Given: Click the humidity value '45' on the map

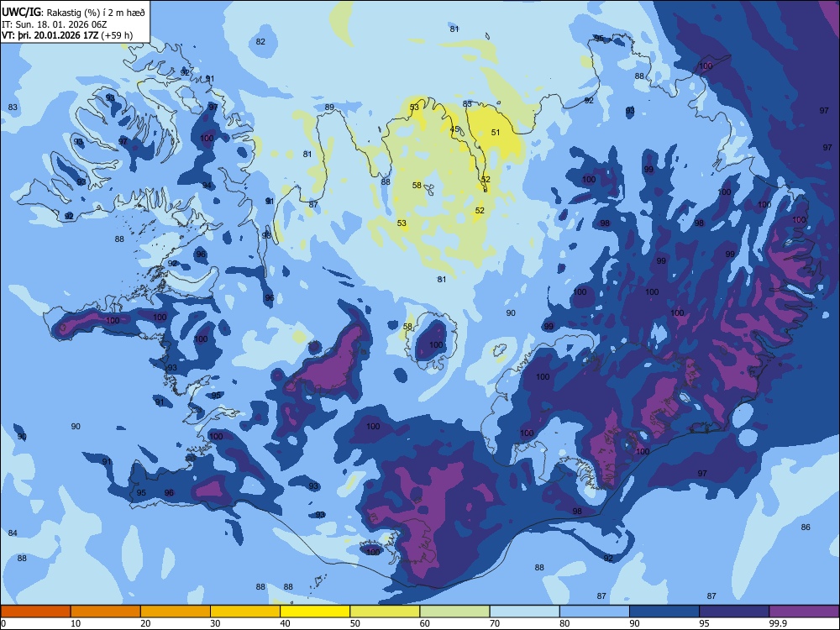Looking at the screenshot, I should pyautogui.click(x=454, y=129).
